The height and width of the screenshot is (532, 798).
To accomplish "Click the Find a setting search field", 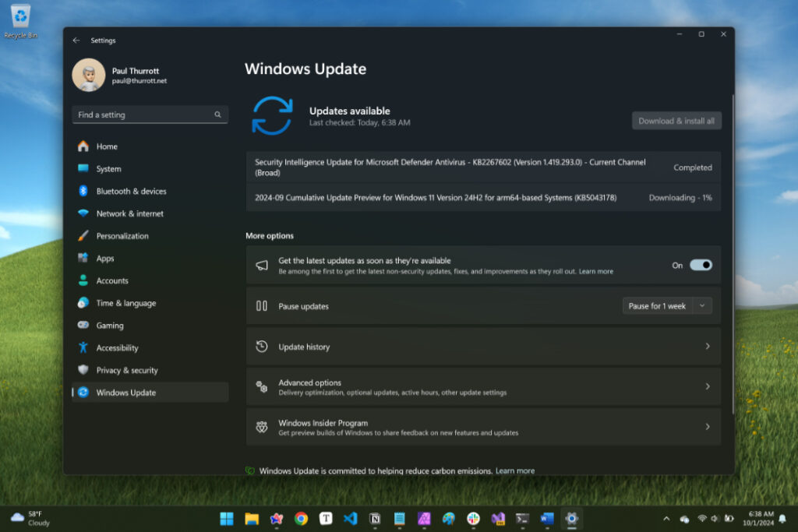I will pos(150,115).
